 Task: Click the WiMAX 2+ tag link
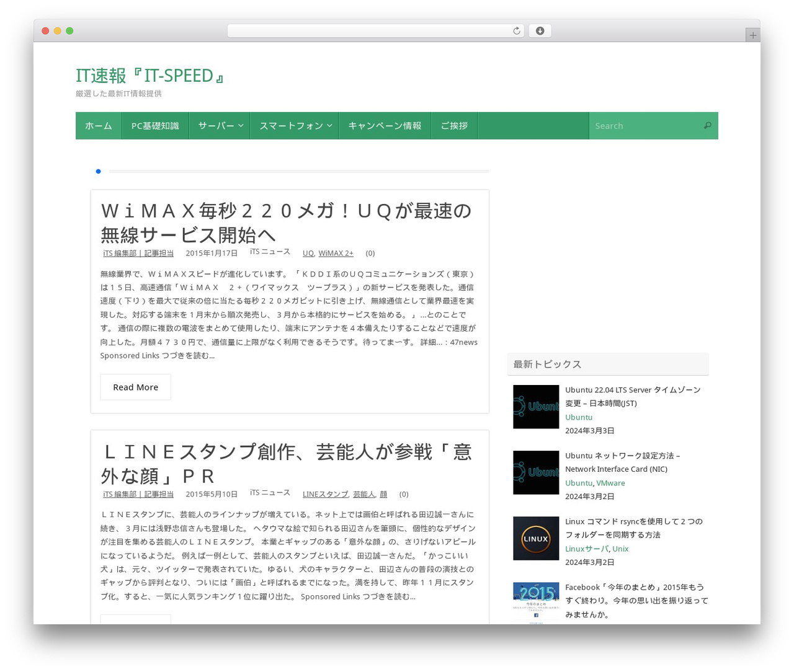(x=336, y=253)
